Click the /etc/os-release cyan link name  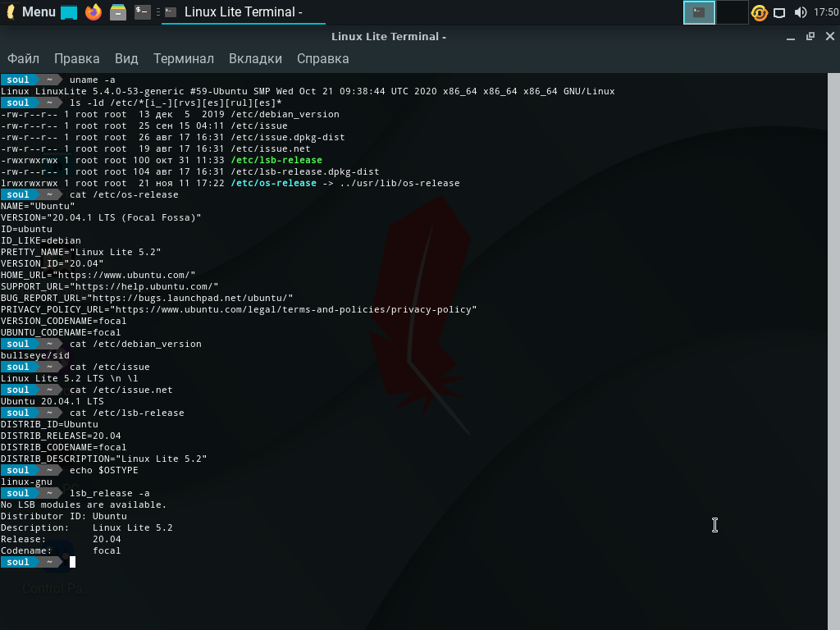click(274, 183)
